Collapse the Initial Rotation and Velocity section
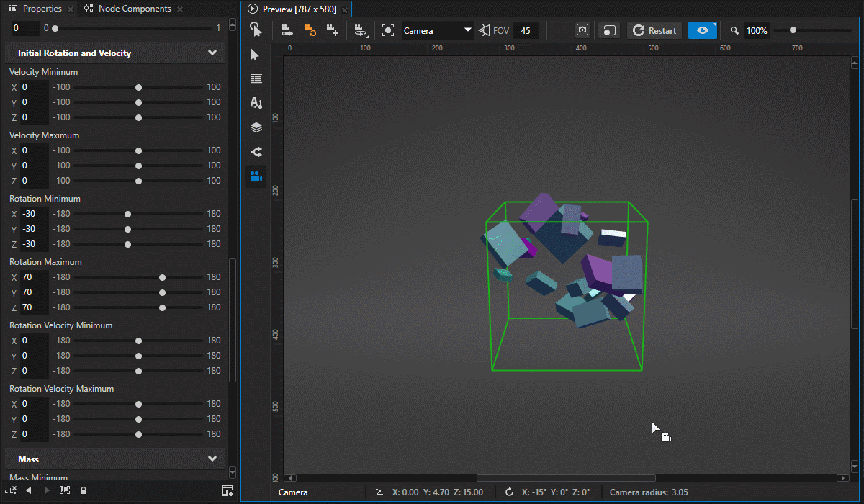864x504 pixels. [x=212, y=53]
